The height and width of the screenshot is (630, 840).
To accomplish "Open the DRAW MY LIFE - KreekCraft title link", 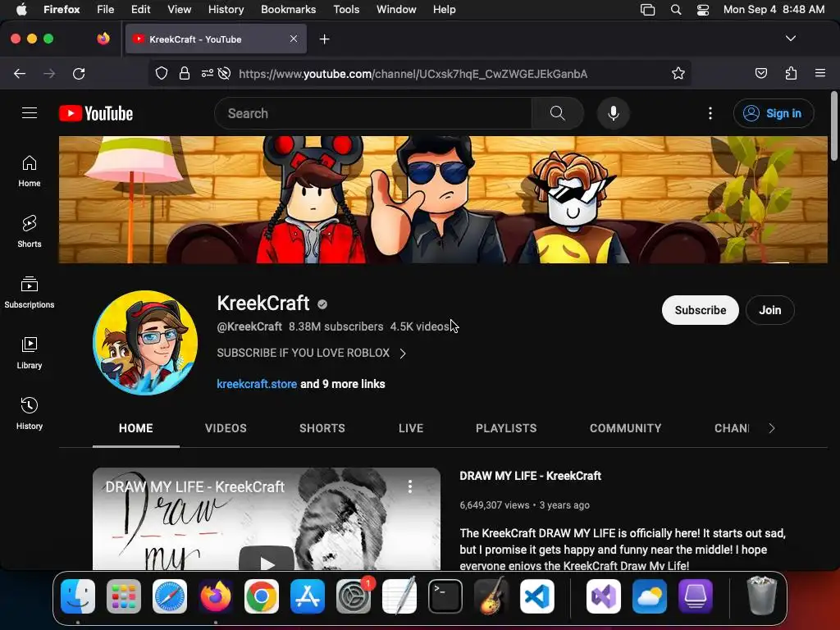I will pos(531,476).
